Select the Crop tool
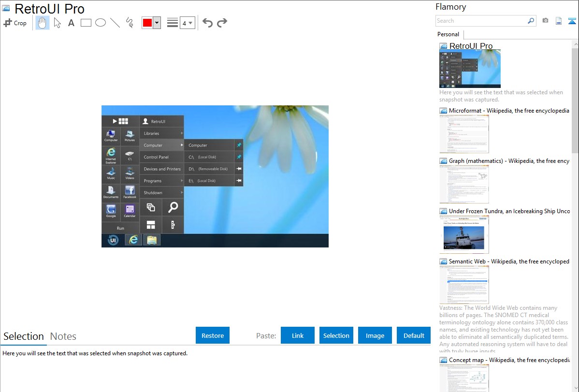 click(x=15, y=23)
